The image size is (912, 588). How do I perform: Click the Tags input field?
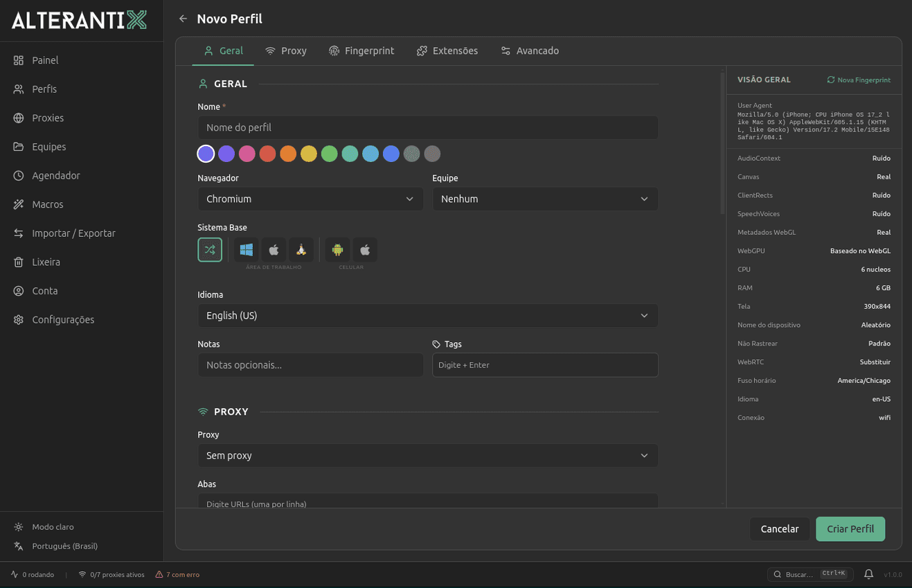(x=545, y=365)
